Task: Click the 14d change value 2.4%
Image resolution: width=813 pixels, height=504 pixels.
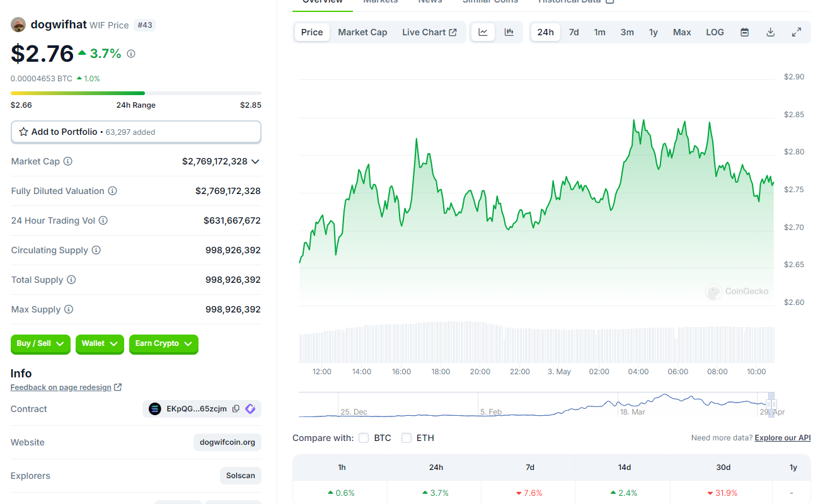Action: click(624, 493)
